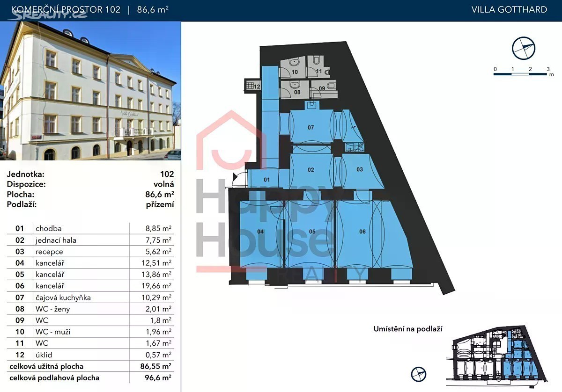Click the 'jednací hala' table row
Screen dimensions: 562x392
click(x=90, y=240)
